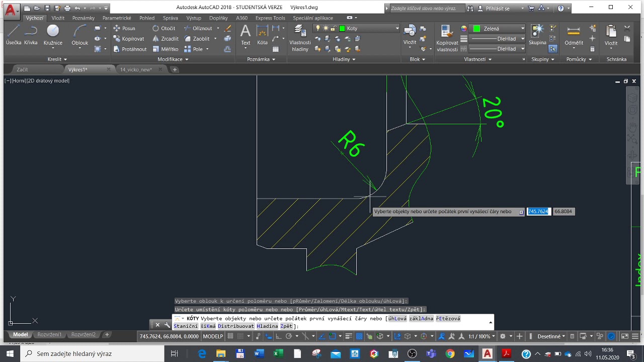644x362 pixels.
Task: Click the object color wheel icon
Action: click(x=464, y=29)
